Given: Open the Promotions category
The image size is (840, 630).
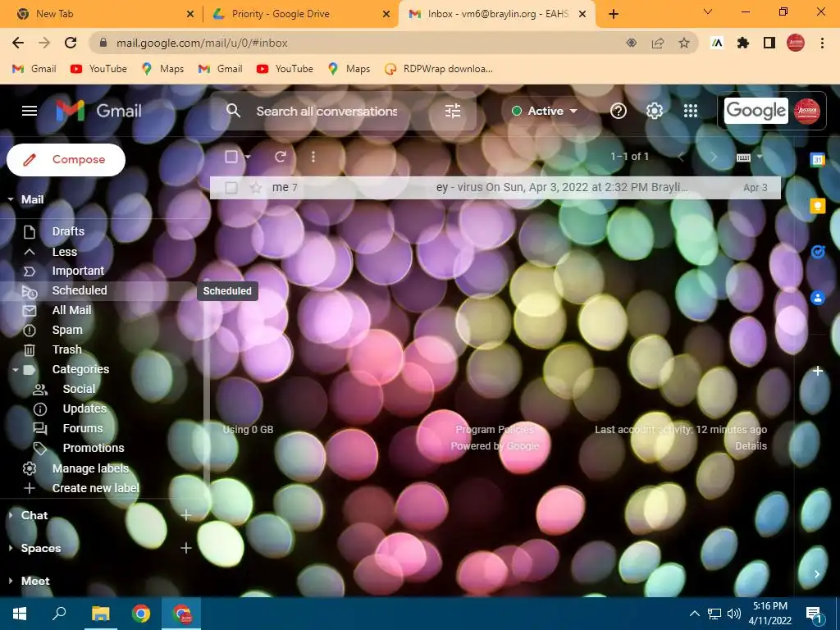Looking at the screenshot, I should pos(94,448).
